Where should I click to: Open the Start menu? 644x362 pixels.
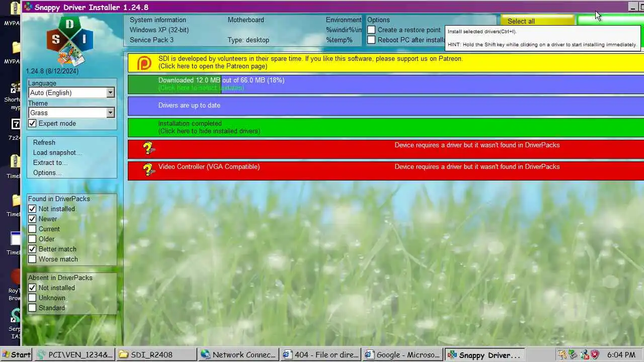click(16, 354)
